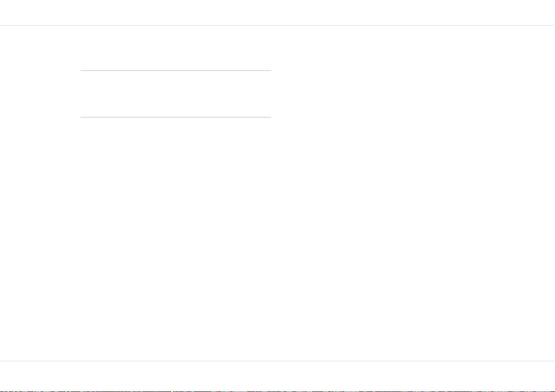Click the empty margin left of the gray lines
Image resolution: width=555 pixels, height=392 pixels.
40,94
